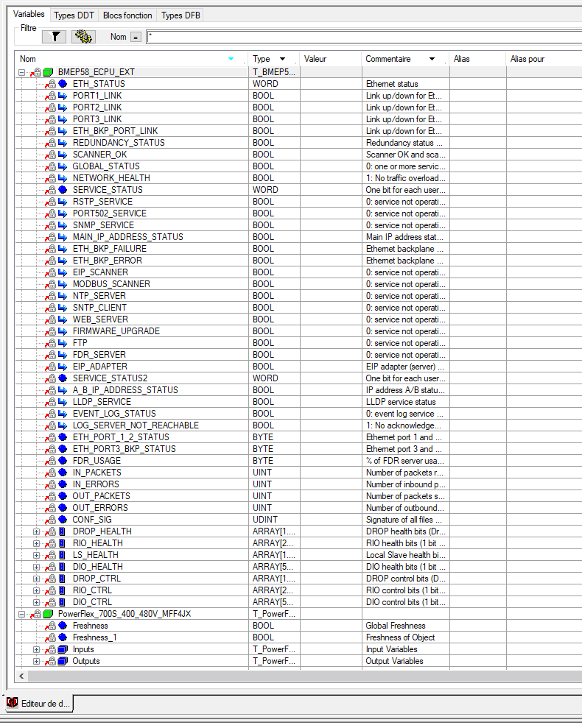Click the green block icon of PowerFlex_700S_400_480V_MFF4JX
The height and width of the screenshot is (728, 582).
click(x=48, y=614)
